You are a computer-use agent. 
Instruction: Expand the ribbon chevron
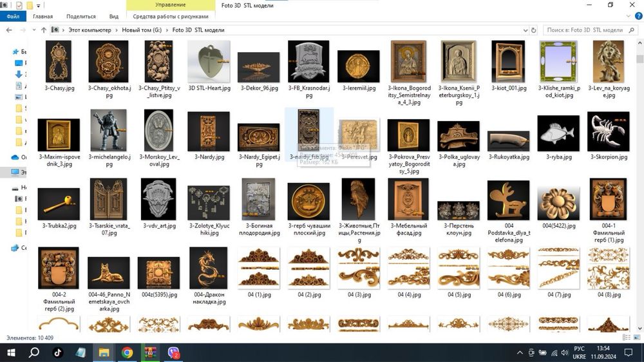tap(628, 16)
